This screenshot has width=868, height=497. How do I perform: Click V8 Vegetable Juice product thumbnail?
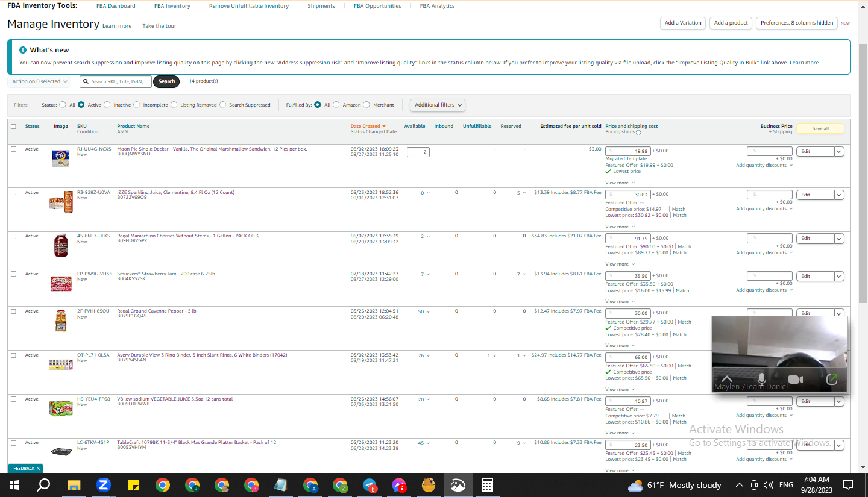(x=61, y=408)
